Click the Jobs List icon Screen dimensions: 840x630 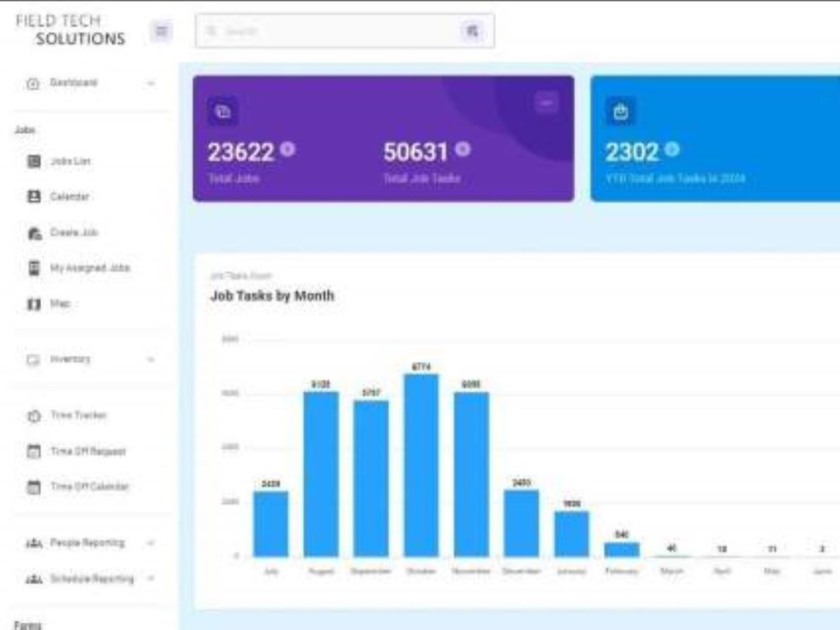34,161
